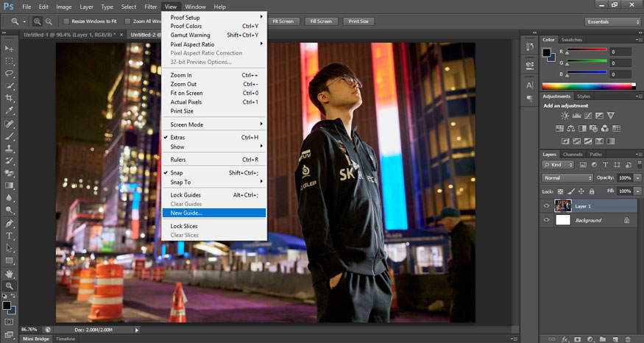Hide Layer 1 using its eye icon

pos(546,206)
